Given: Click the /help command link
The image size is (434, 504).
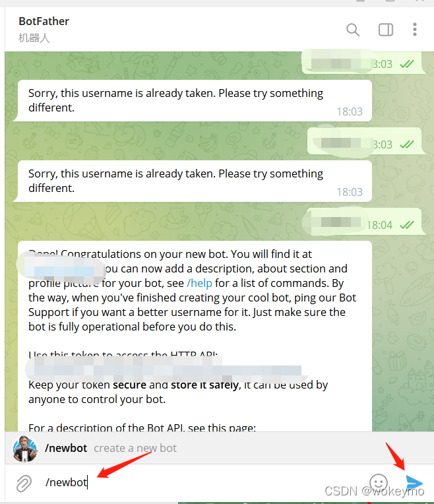Looking at the screenshot, I should point(199,283).
